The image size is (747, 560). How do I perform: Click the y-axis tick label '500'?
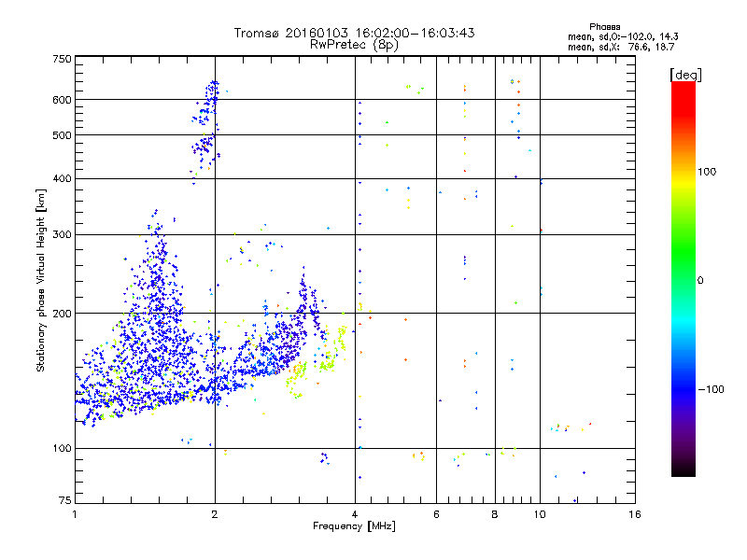click(x=62, y=135)
